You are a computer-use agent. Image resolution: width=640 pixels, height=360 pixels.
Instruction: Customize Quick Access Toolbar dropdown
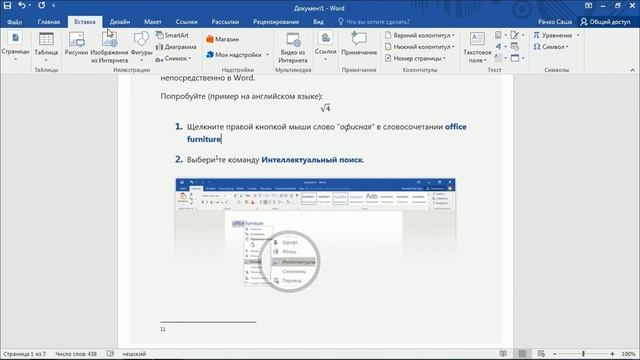coord(53,6)
